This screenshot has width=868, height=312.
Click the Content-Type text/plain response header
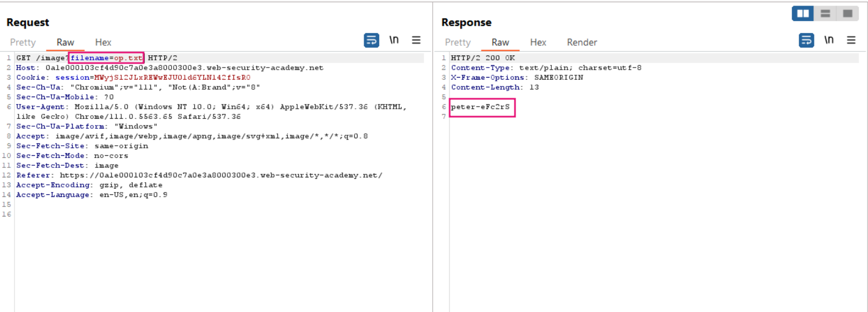pos(546,68)
